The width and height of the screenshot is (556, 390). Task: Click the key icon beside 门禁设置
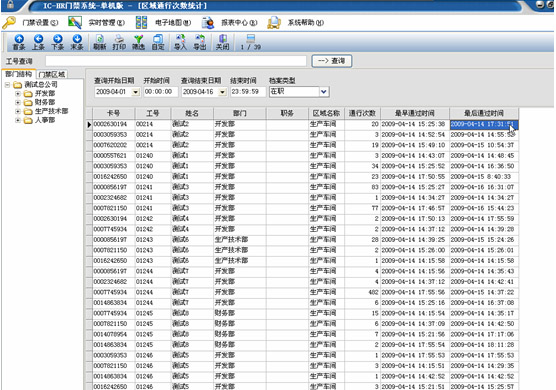point(10,22)
